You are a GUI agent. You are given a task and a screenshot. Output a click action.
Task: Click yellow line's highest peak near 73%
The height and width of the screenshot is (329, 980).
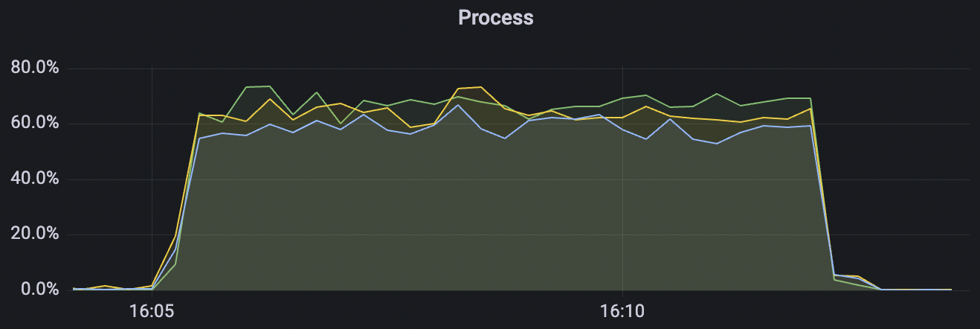(481, 87)
